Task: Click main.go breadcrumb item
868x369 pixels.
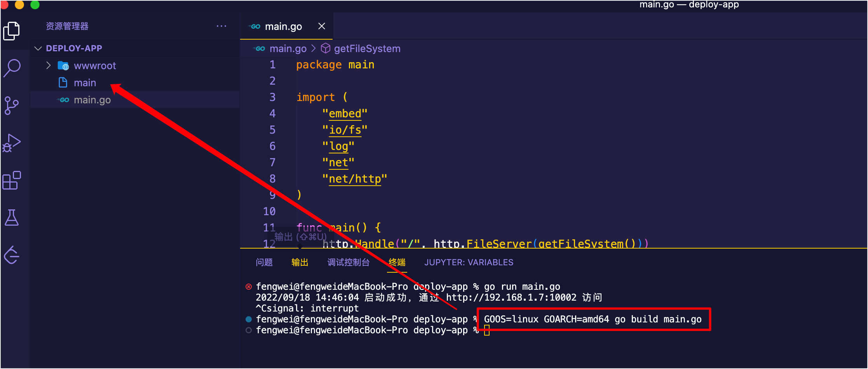Action: 288,49
